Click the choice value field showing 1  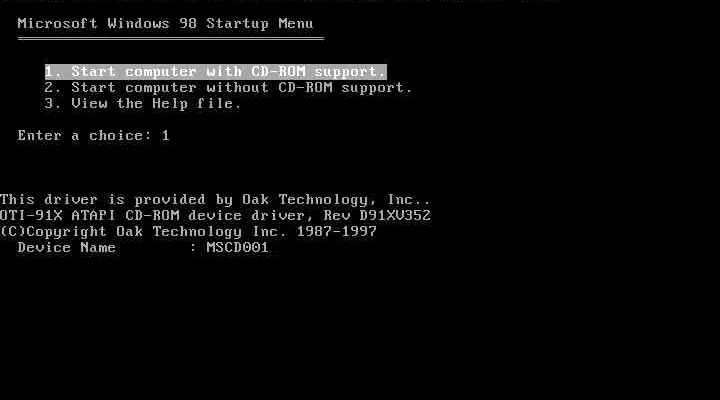click(165, 135)
